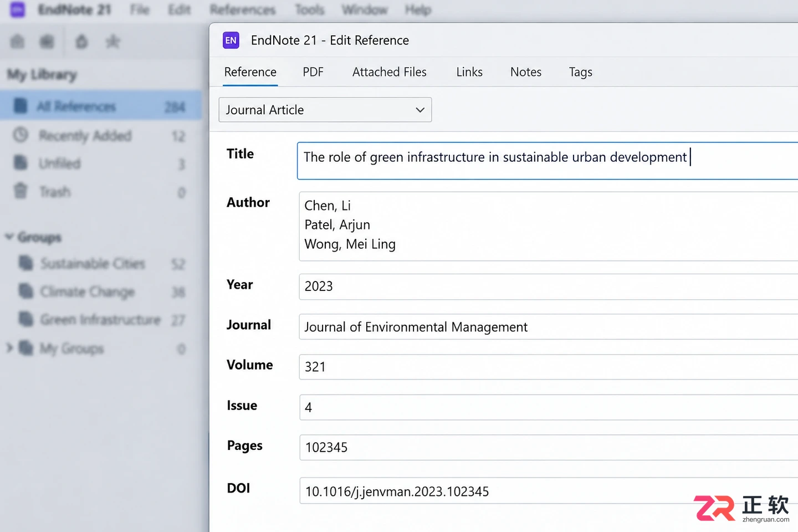Expand the My Groups arrow
Image resolution: width=798 pixels, height=532 pixels.
[9, 348]
